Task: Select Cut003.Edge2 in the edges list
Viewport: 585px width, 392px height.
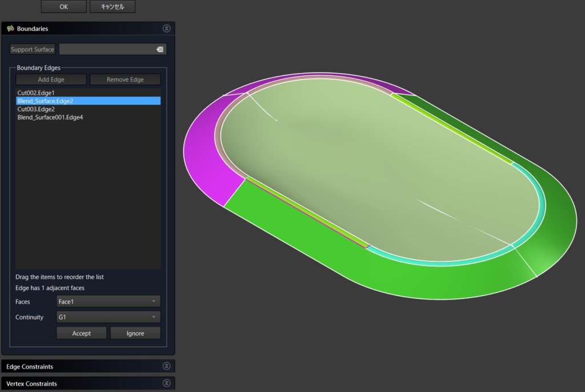Action: pyautogui.click(x=36, y=109)
